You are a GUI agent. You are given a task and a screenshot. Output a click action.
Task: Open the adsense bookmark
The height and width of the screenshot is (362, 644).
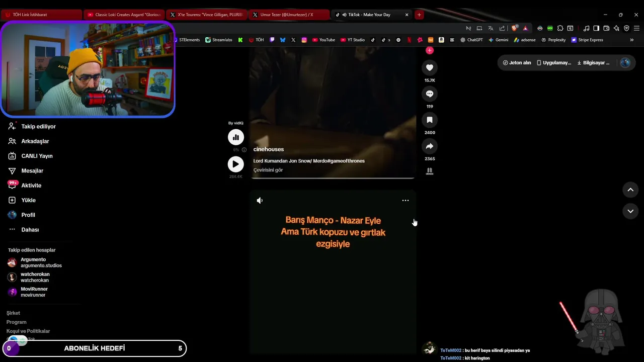525,40
